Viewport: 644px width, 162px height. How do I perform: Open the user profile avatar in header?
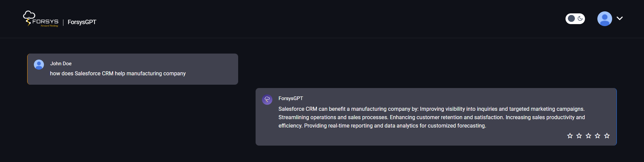tap(604, 19)
